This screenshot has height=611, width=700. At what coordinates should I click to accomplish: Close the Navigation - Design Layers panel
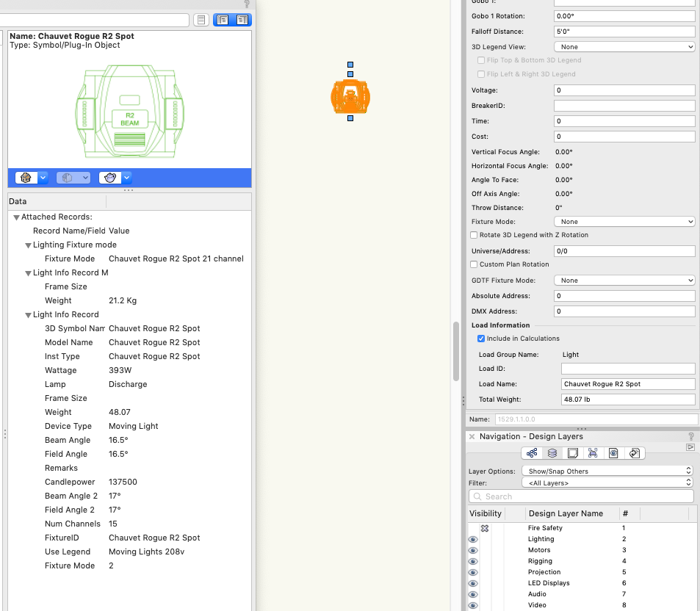[x=471, y=436]
